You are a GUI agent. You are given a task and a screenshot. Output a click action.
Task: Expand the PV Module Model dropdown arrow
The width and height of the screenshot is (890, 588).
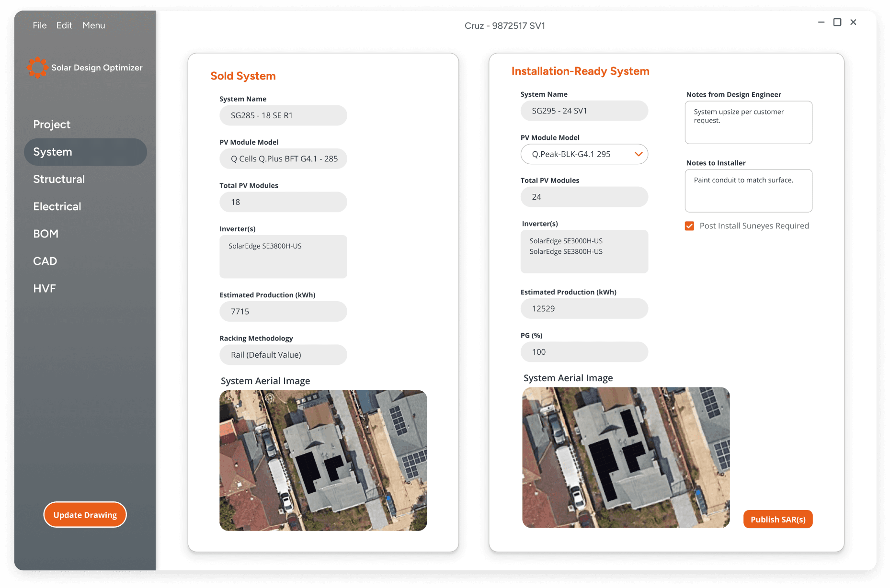[x=638, y=154]
